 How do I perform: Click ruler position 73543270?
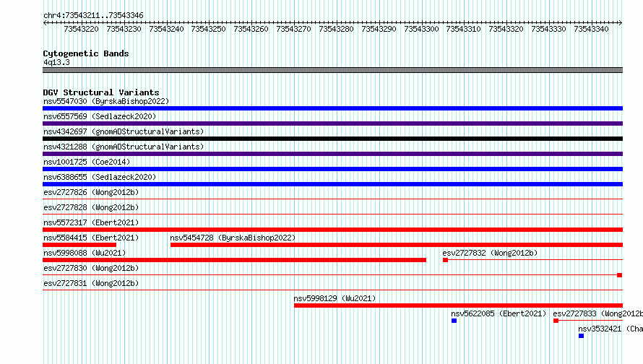293,29
